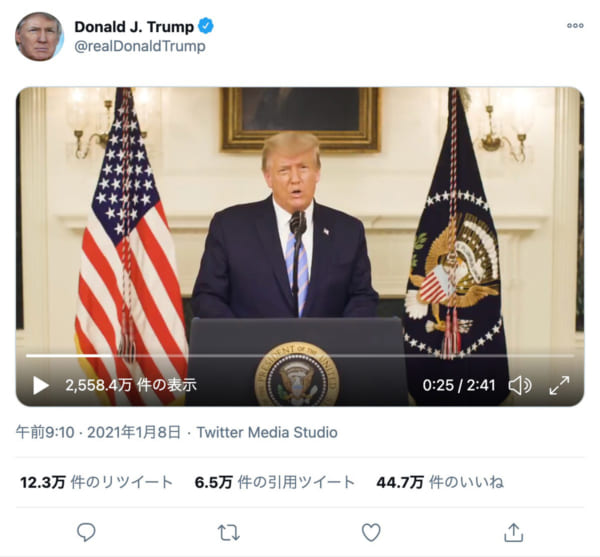Open the three-dot more options menu
The height and width of the screenshot is (557, 600).
click(x=575, y=26)
